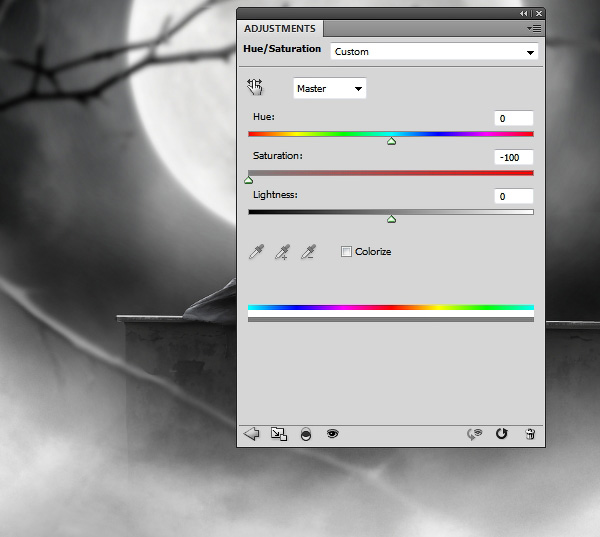The image size is (600, 537).
Task: Open the Custom preset dropdown
Action: point(434,52)
